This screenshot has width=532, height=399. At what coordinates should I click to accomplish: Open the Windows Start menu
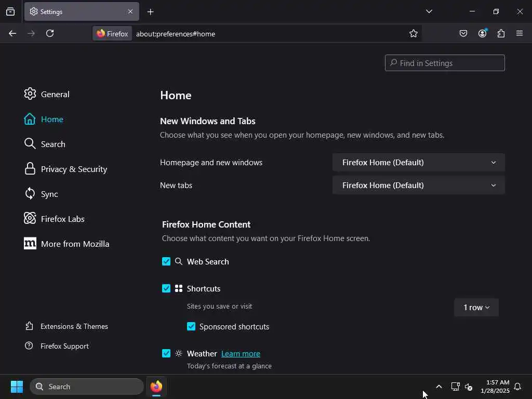[17, 387]
